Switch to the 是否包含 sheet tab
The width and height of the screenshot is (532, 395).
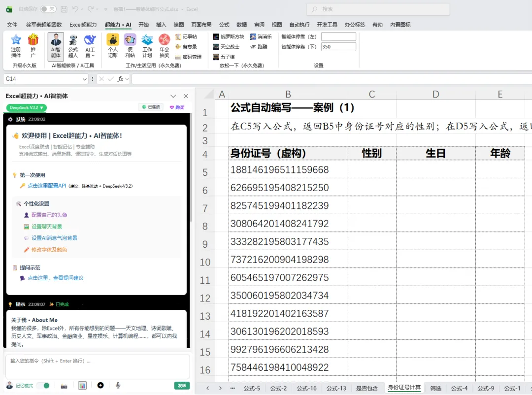coord(367,388)
